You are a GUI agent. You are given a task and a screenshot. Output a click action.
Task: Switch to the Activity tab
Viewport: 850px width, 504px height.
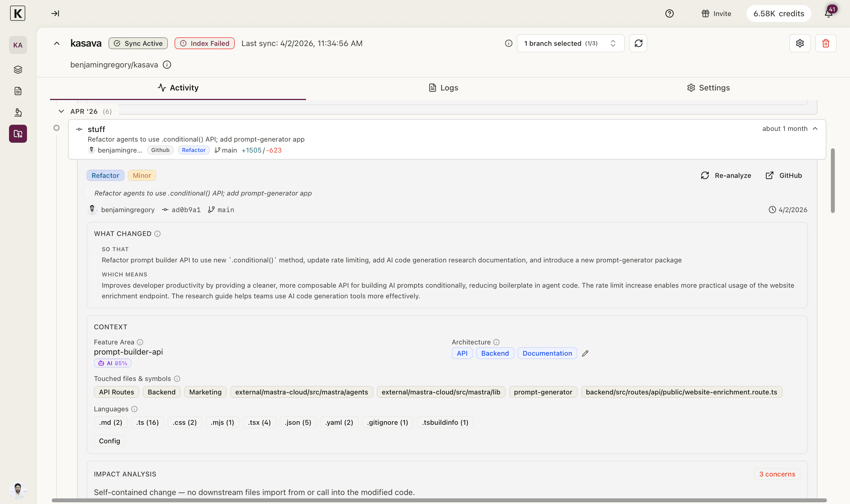pos(178,88)
